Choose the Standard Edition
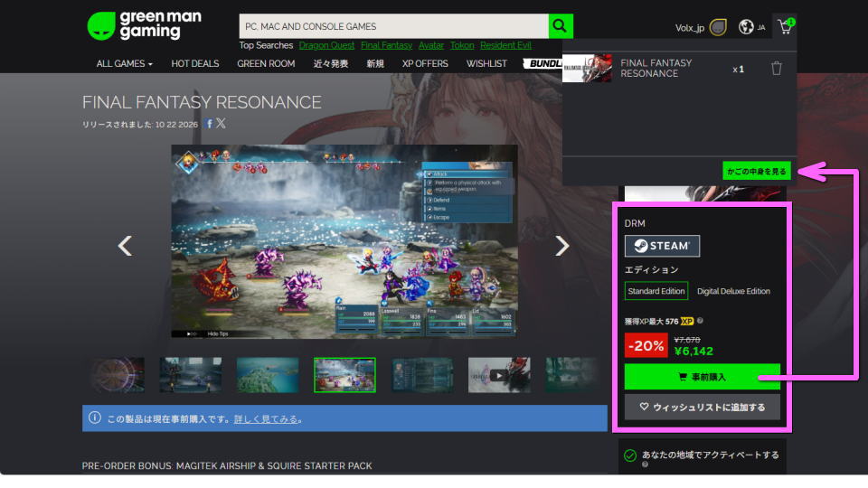Image resolution: width=868 pixels, height=488 pixels. tap(656, 291)
